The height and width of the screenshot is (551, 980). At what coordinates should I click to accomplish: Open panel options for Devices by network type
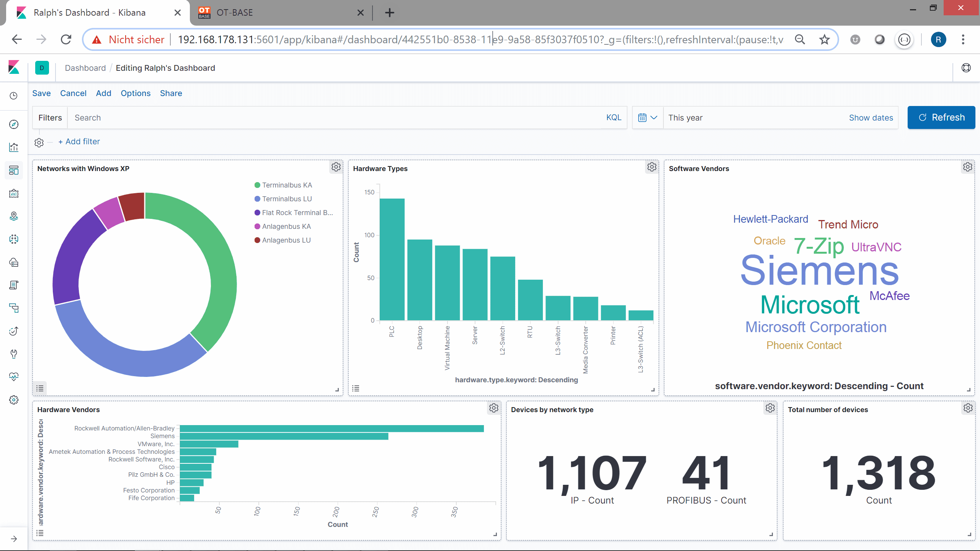click(770, 408)
